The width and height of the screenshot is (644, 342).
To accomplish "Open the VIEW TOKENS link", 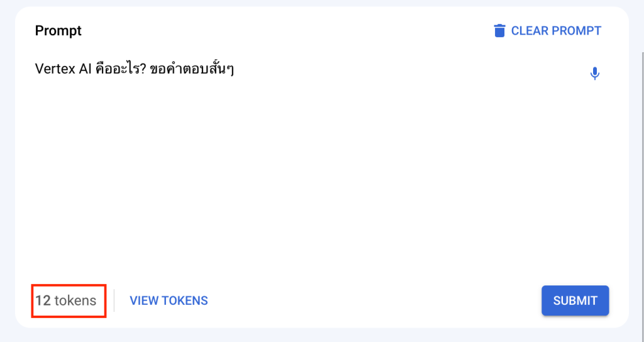I will pyautogui.click(x=169, y=301).
